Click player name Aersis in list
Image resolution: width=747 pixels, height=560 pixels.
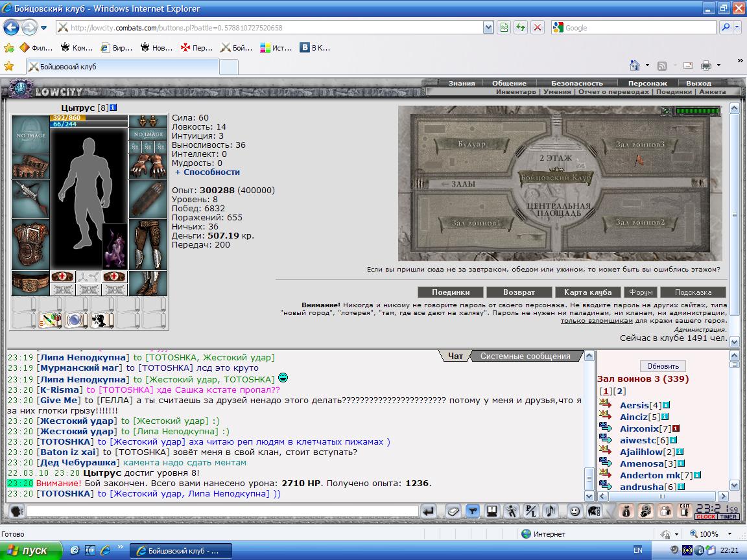click(634, 405)
